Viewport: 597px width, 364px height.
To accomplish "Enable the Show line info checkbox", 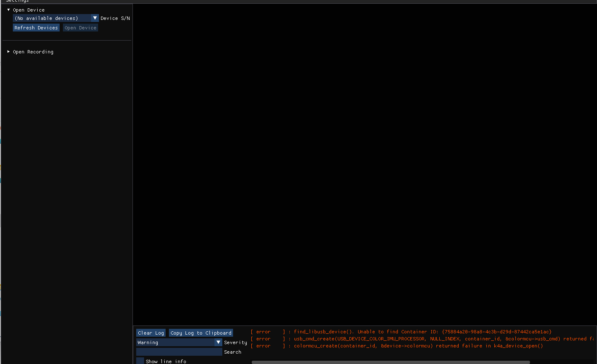I will pos(140,361).
